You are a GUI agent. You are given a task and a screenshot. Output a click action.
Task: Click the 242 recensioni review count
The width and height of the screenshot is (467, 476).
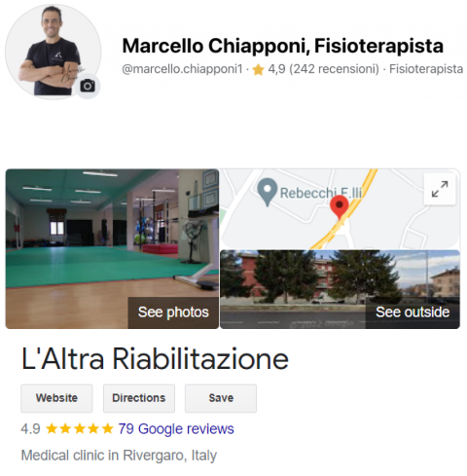334,69
